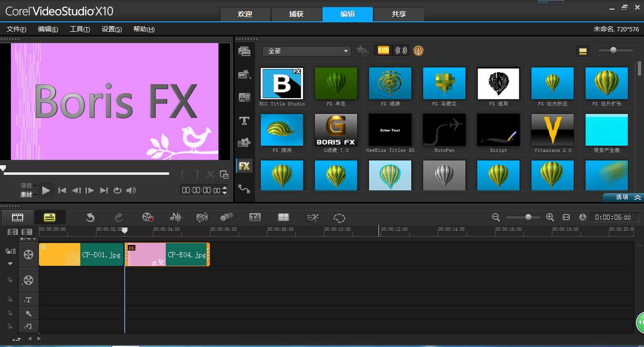Zoom out the timeline
Image resolution: width=644 pixels, height=347 pixels.
point(496,217)
